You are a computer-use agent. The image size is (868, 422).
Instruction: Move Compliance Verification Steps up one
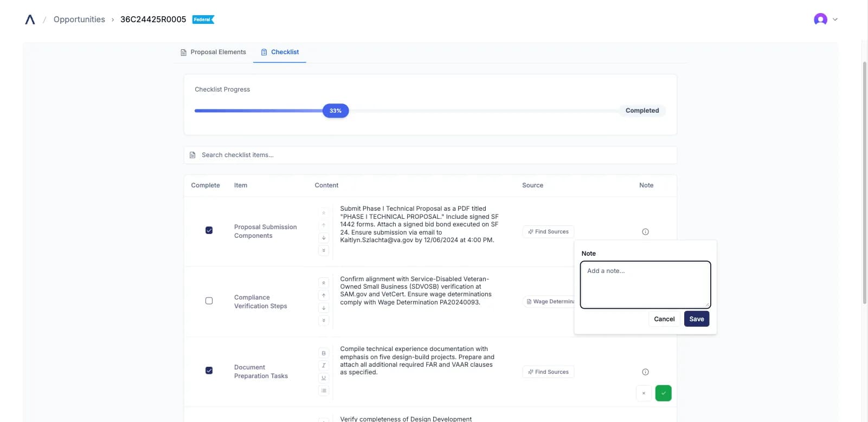(x=324, y=295)
